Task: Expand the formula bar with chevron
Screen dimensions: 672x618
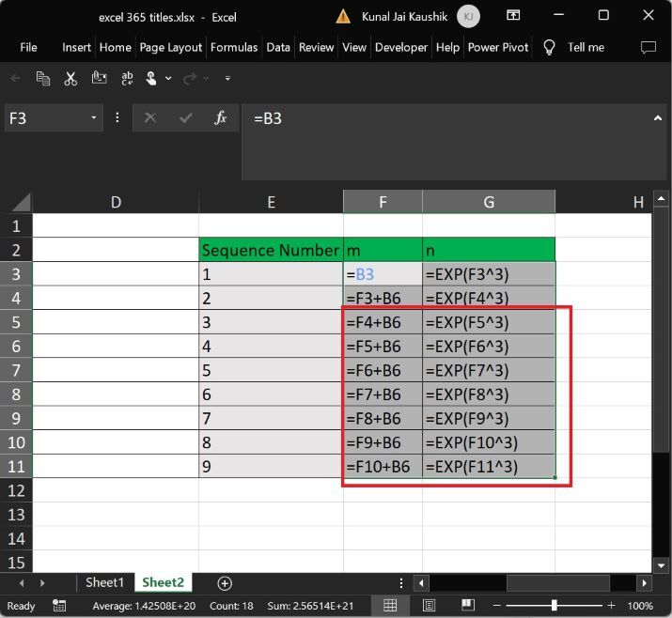Action: tap(659, 117)
